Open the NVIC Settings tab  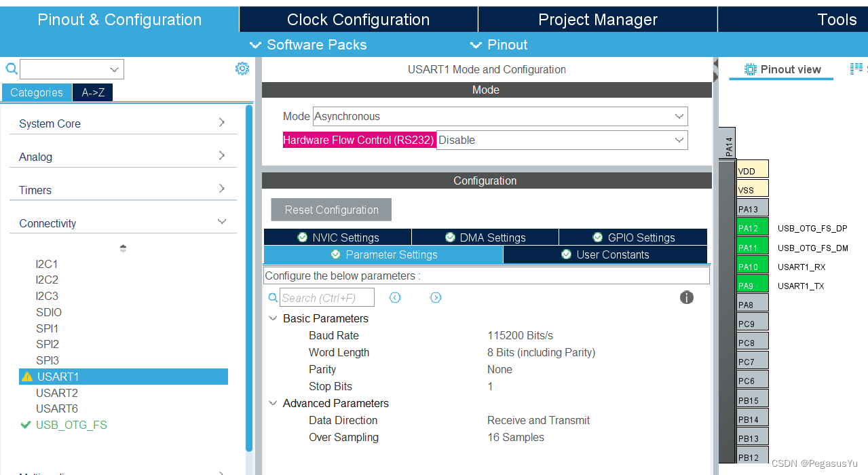tap(338, 237)
